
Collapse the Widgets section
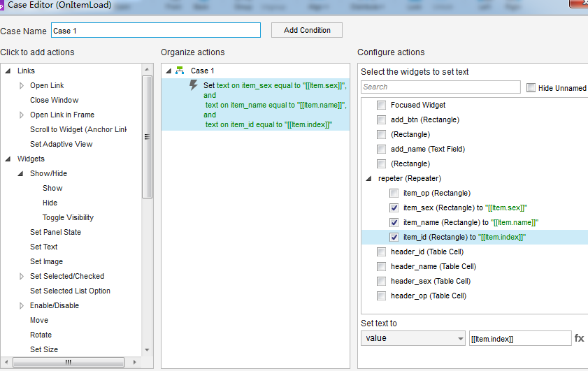[x=8, y=159]
